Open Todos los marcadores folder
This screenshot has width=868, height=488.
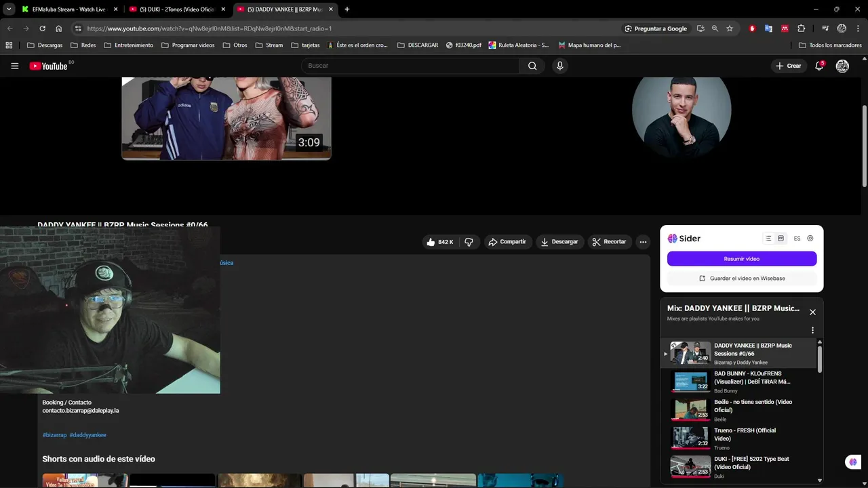tap(830, 45)
